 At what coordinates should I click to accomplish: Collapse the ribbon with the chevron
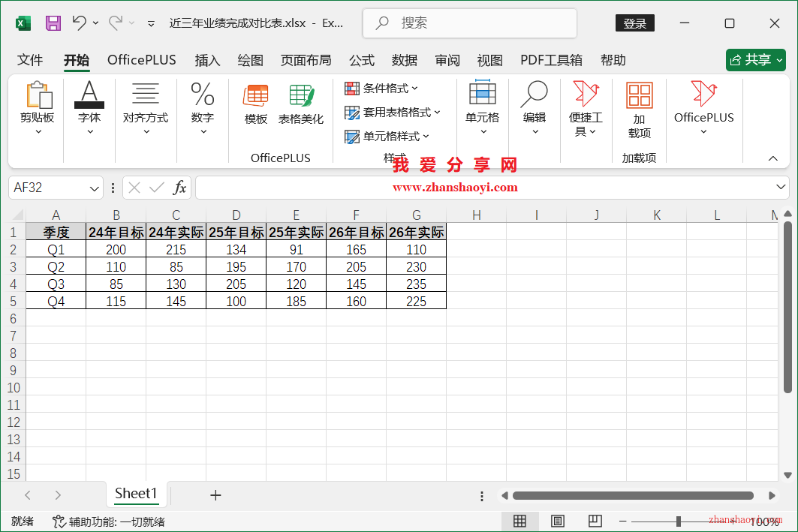[x=773, y=158]
